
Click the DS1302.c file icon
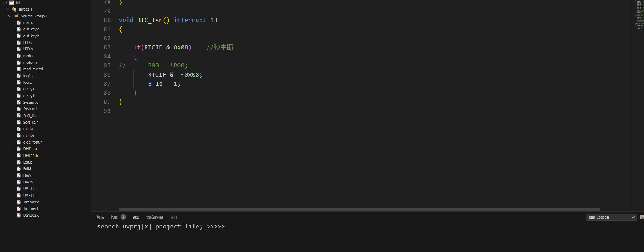click(x=19, y=215)
